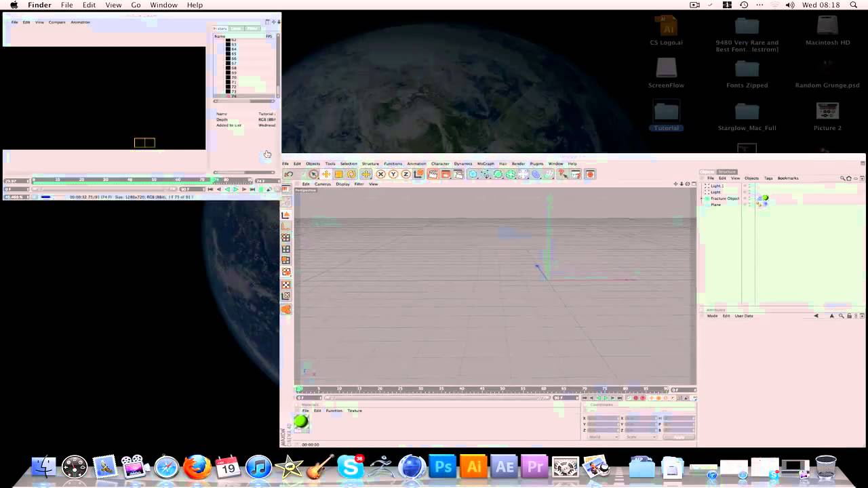Click the coordinate system icon
The width and height of the screenshot is (868, 488).
418,174
